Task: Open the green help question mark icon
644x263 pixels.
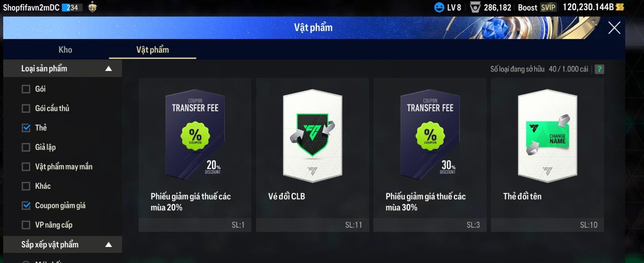Action: [599, 69]
